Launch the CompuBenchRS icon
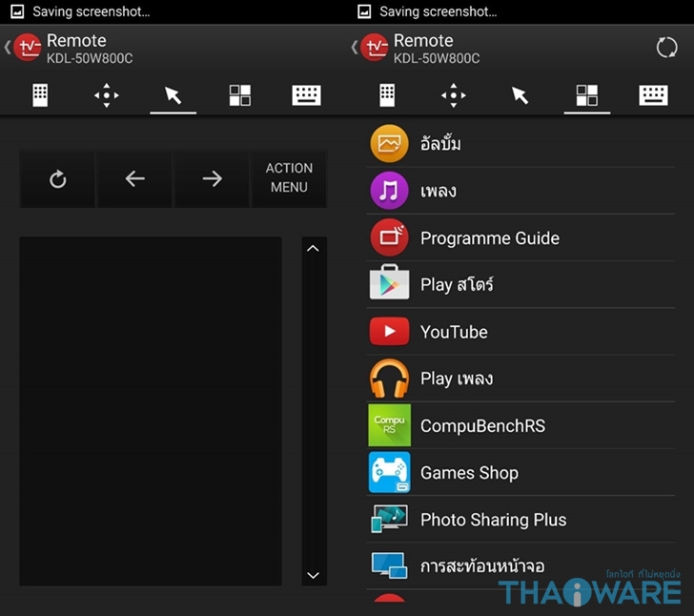 click(390, 425)
